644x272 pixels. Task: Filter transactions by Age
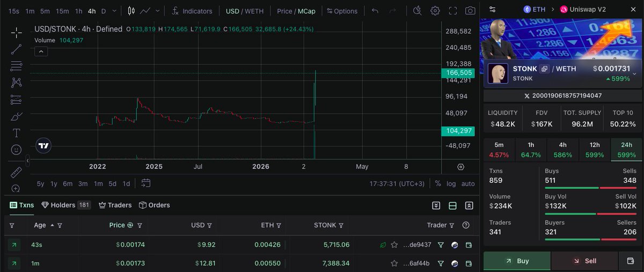[60, 225]
